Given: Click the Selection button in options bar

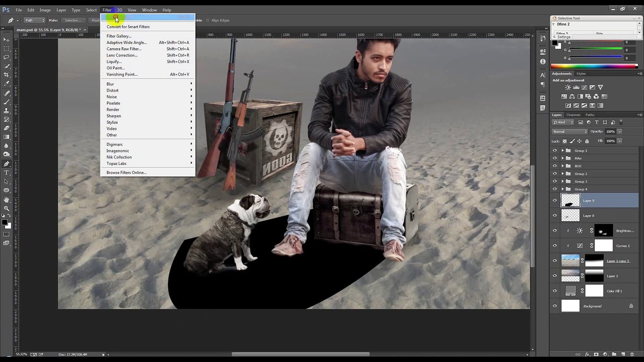Looking at the screenshot, I should pos(72,20).
